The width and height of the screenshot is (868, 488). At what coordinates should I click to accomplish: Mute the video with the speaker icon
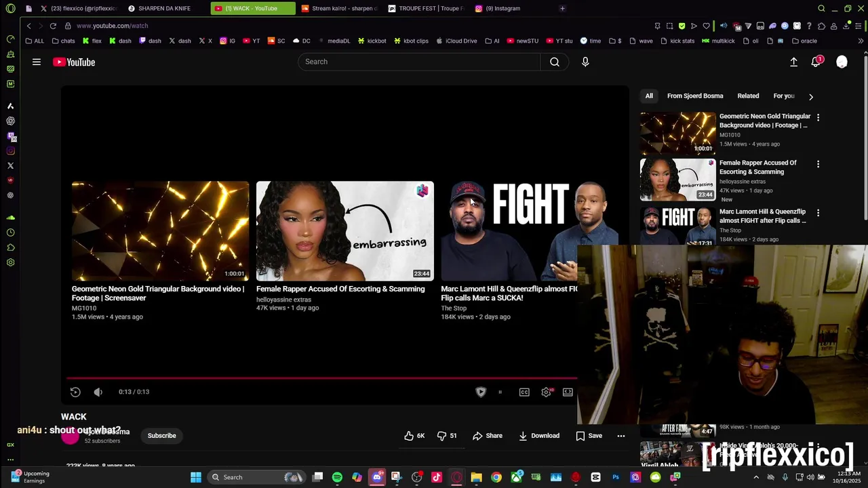(x=98, y=392)
